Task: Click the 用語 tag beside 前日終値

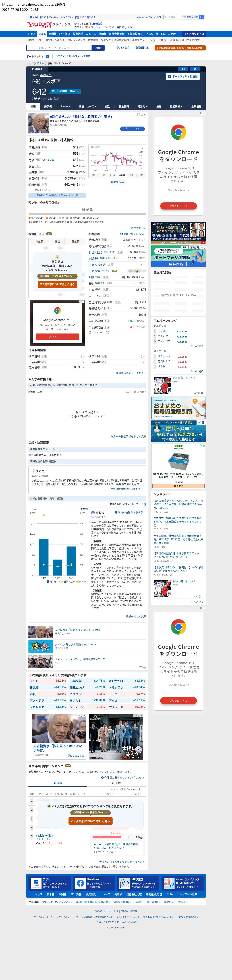Action: coord(44,147)
